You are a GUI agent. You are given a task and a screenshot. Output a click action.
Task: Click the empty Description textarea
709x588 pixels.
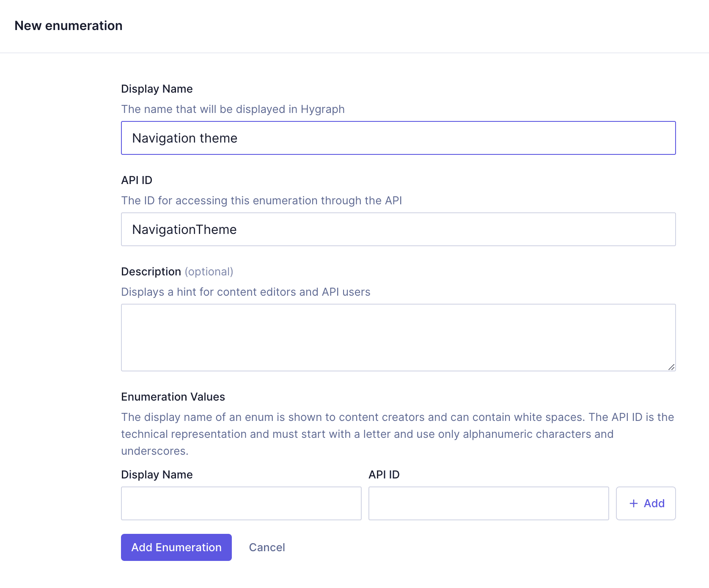[398, 337]
